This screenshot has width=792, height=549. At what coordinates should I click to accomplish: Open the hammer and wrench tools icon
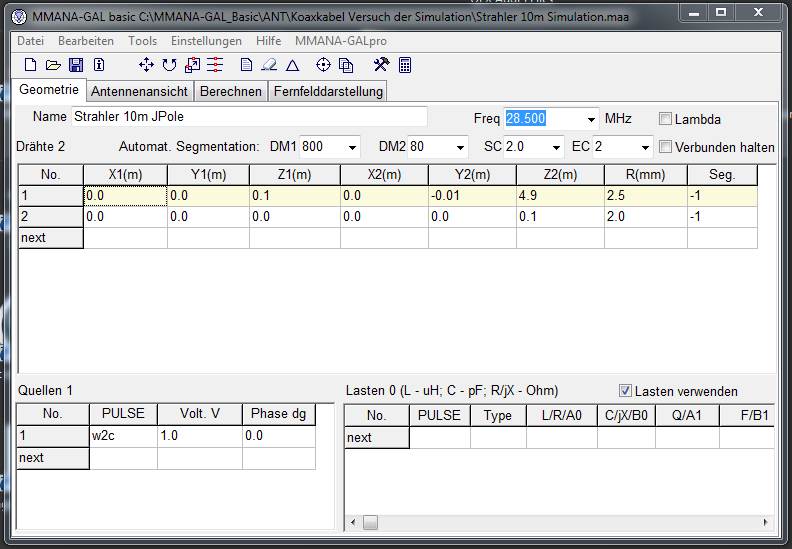click(x=381, y=64)
